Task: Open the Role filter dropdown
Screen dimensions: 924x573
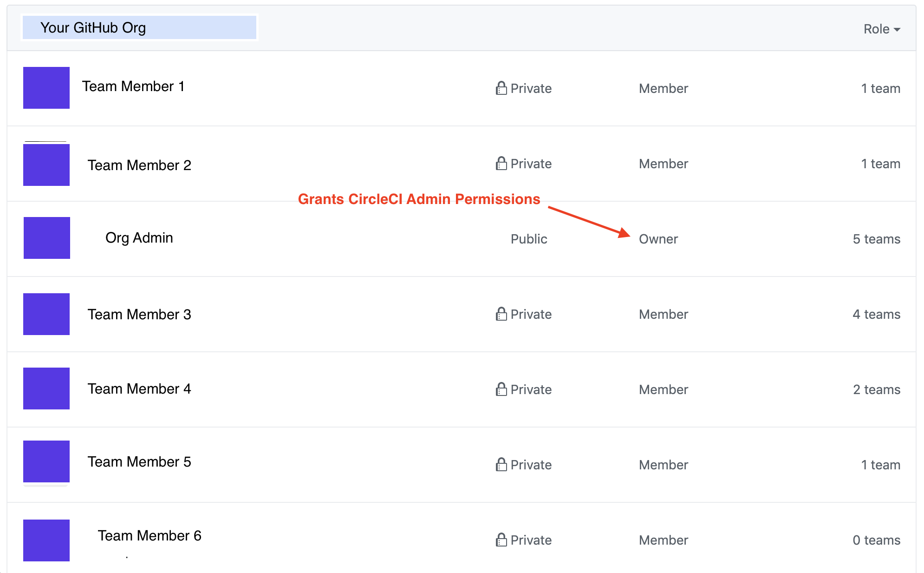Action: (881, 29)
